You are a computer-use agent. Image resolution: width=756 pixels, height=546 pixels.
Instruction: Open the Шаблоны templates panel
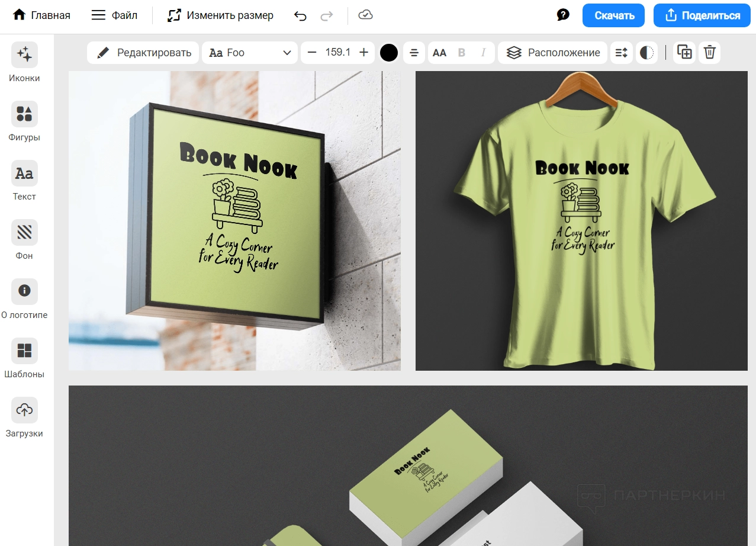point(24,351)
